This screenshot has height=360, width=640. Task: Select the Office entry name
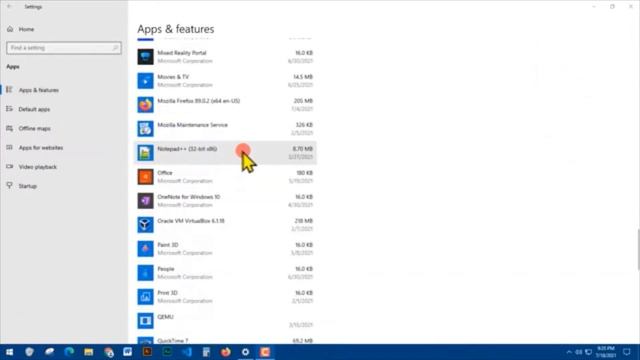165,173
